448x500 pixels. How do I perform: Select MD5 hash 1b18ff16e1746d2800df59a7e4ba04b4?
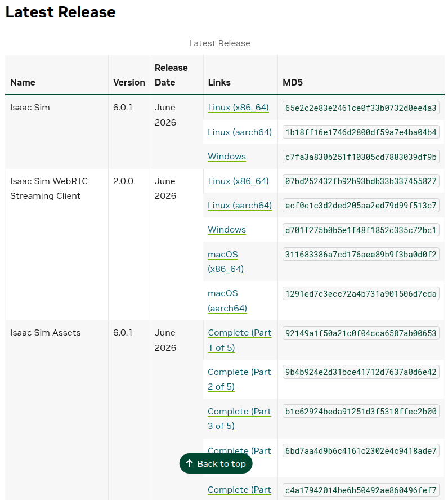coord(361,132)
